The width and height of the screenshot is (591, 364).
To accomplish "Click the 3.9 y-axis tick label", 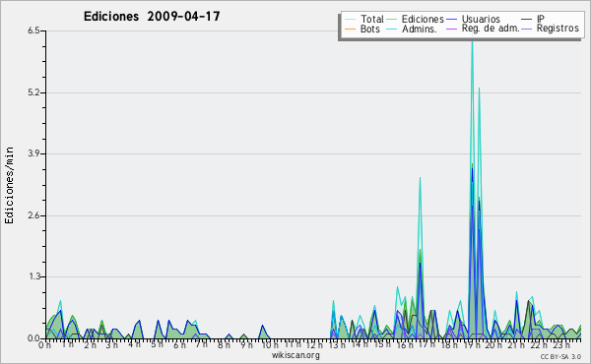I will [x=33, y=153].
